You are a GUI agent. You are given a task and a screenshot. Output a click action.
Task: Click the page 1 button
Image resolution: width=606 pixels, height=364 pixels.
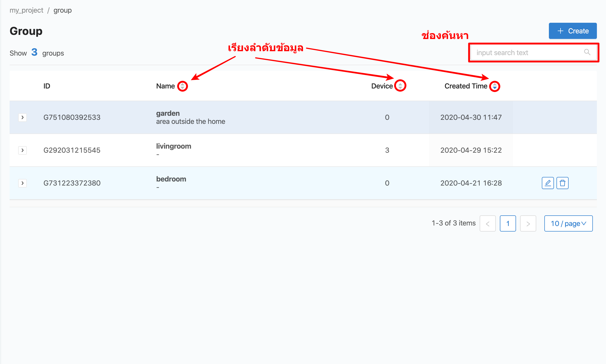click(508, 223)
